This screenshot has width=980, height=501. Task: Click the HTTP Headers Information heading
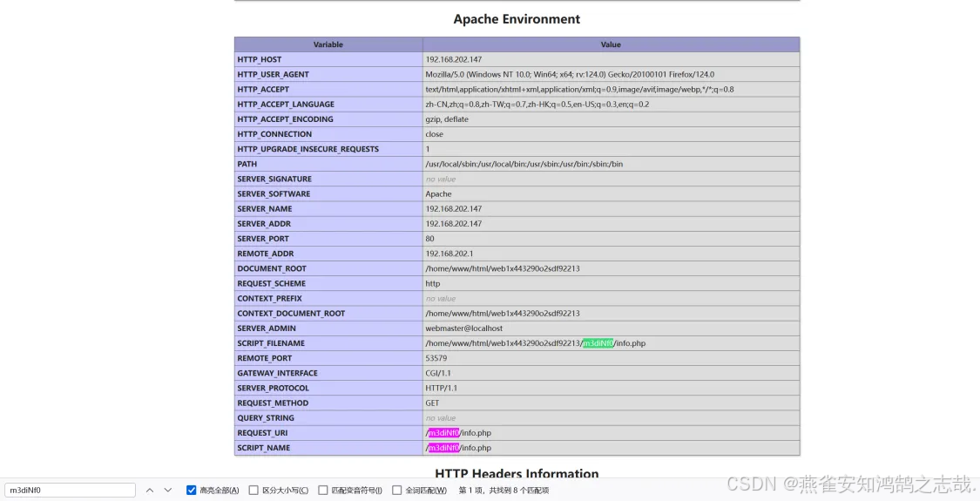(517, 473)
